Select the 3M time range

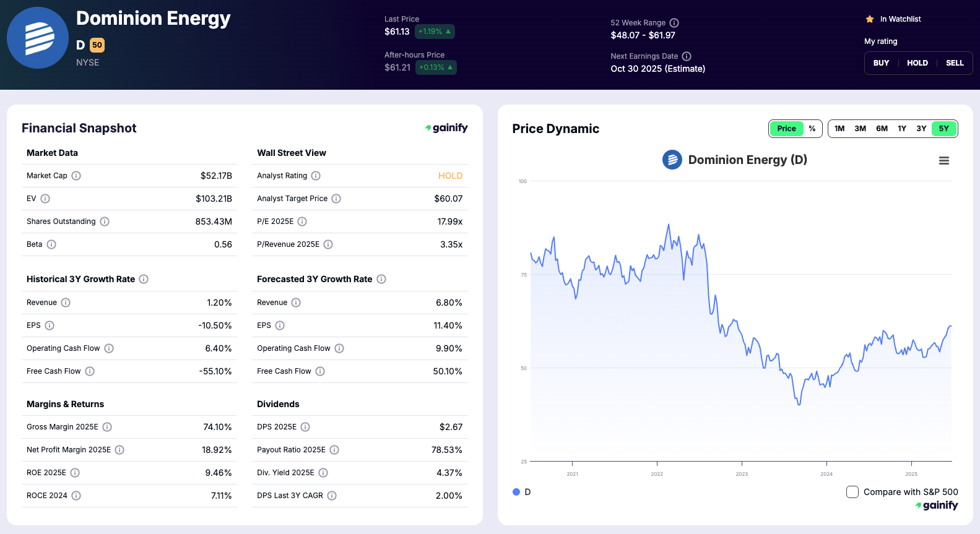click(x=861, y=129)
